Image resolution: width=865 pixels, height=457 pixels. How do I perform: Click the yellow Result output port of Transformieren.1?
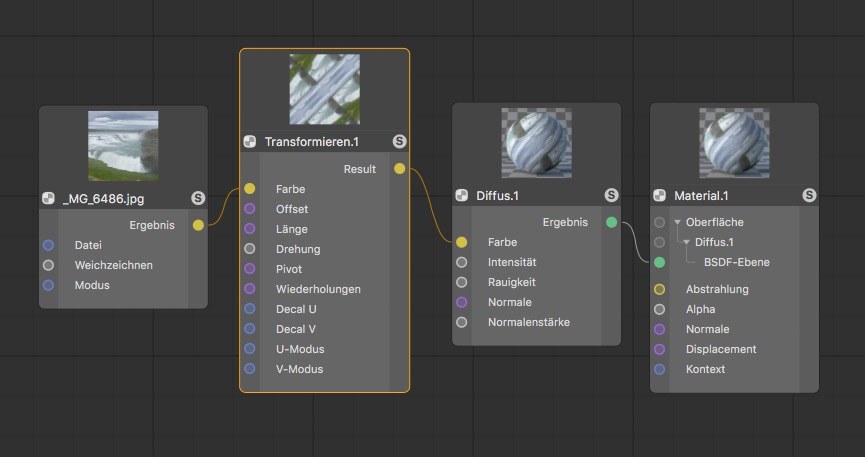click(x=399, y=169)
